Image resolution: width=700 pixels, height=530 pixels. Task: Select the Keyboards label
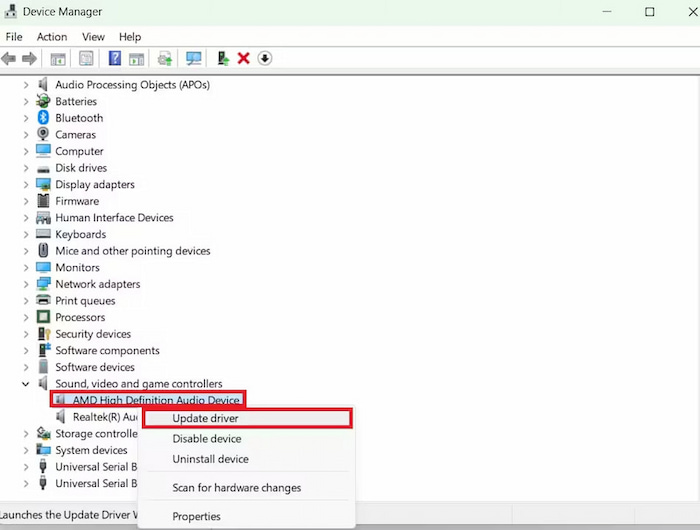(80, 234)
